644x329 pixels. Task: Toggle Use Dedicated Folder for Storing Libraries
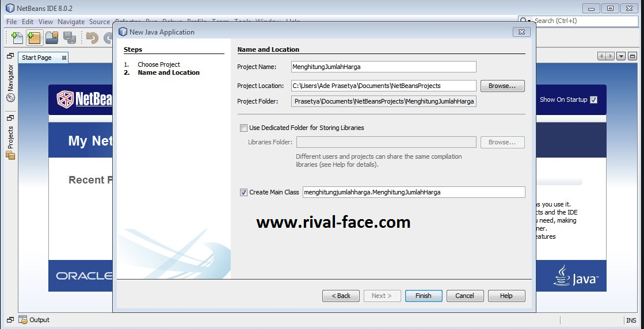click(x=244, y=128)
